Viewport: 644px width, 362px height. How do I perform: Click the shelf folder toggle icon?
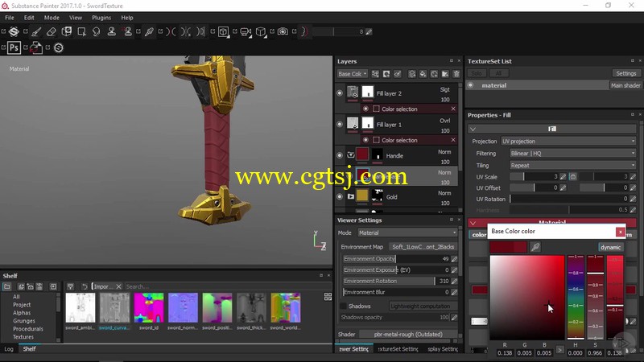[7, 286]
